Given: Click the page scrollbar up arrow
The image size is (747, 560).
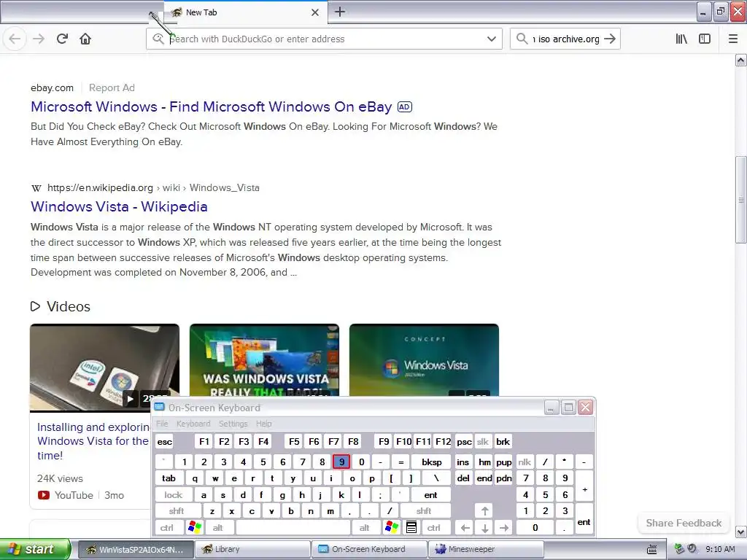Looking at the screenshot, I should (x=741, y=60).
